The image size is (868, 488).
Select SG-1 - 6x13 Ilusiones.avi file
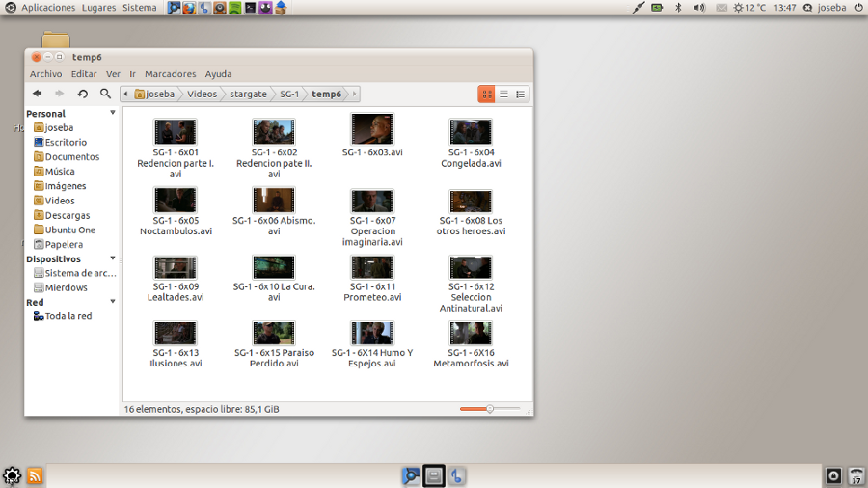175,344
